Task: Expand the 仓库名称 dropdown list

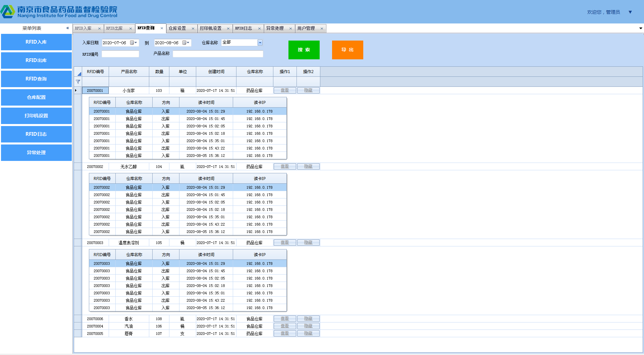Action: (260, 43)
